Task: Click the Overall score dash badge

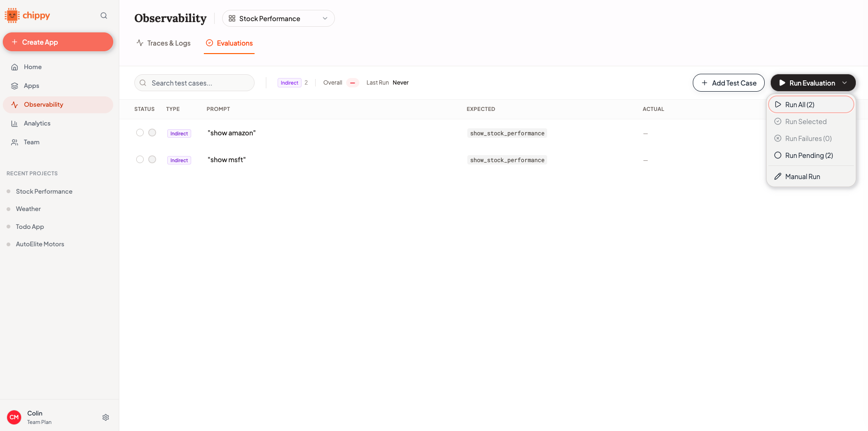Action: click(x=353, y=83)
